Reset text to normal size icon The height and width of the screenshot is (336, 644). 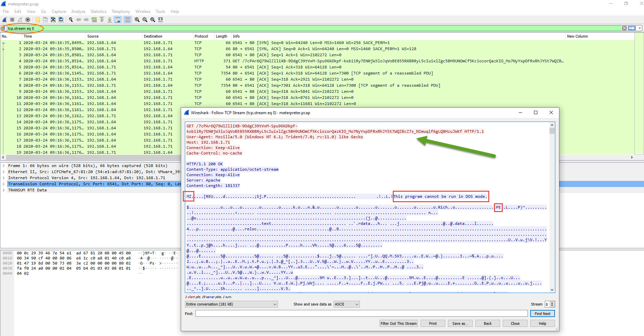tap(153, 20)
